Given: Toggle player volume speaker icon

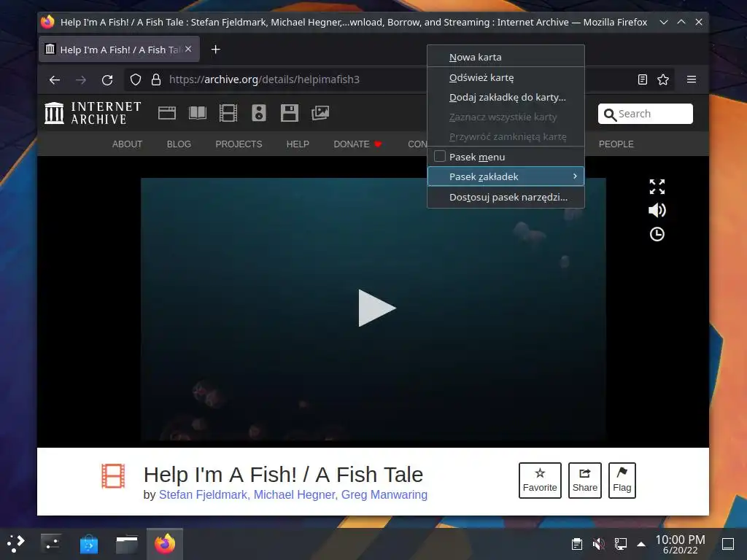Looking at the screenshot, I should pyautogui.click(x=657, y=210).
